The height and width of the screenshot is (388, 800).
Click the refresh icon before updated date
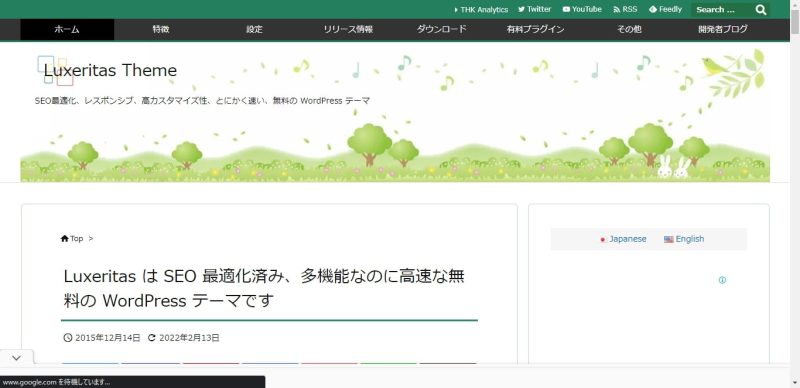152,337
